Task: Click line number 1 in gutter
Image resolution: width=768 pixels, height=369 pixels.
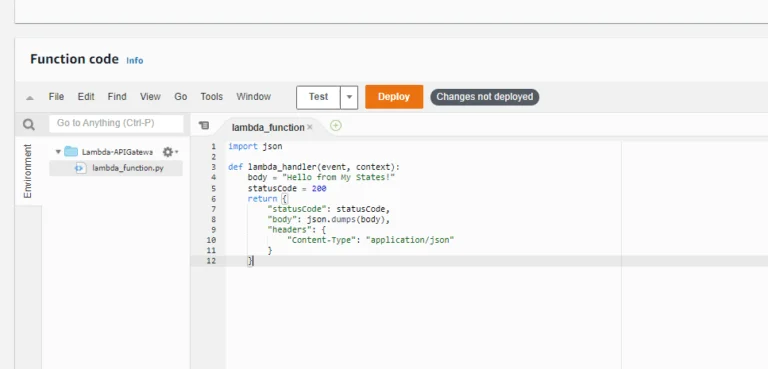Action: pyautogui.click(x=213, y=147)
